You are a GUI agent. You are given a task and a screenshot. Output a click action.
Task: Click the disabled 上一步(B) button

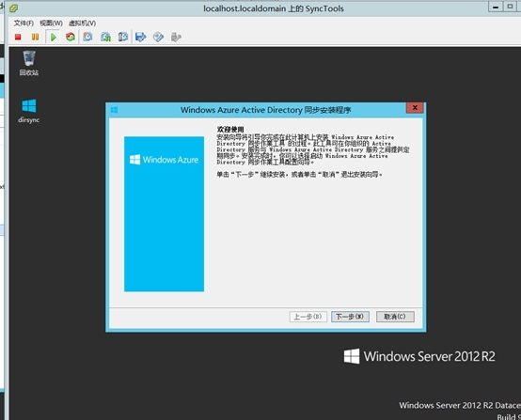[x=308, y=317]
